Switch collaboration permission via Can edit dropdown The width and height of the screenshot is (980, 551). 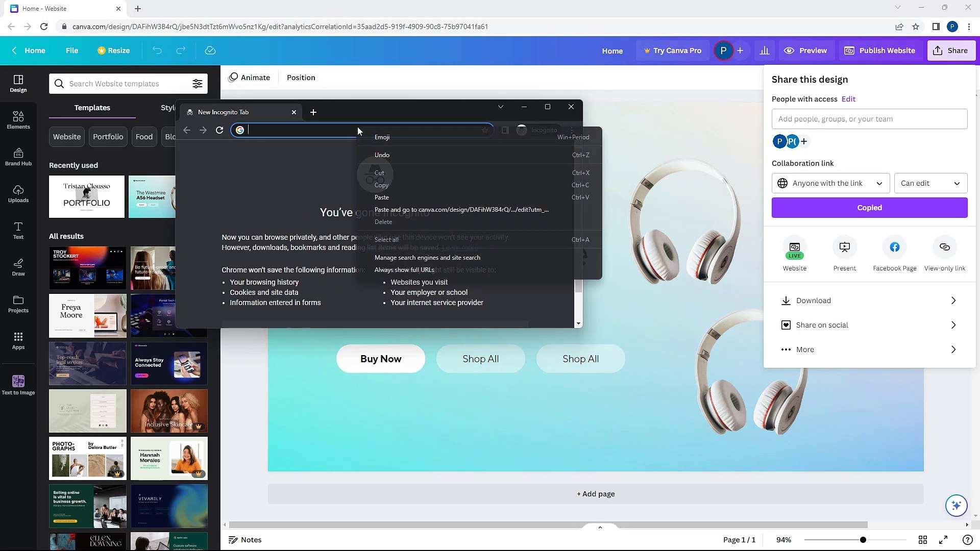pos(930,183)
